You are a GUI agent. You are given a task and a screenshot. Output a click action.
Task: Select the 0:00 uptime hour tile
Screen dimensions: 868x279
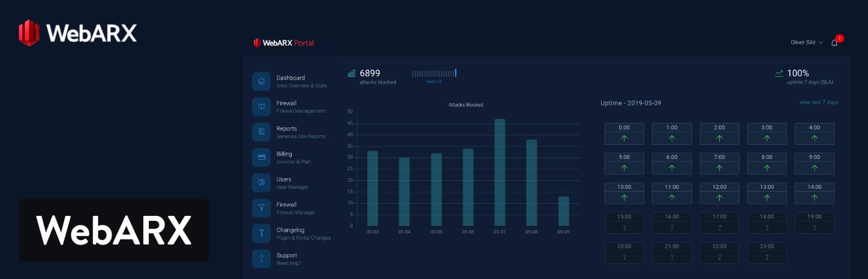624,134
